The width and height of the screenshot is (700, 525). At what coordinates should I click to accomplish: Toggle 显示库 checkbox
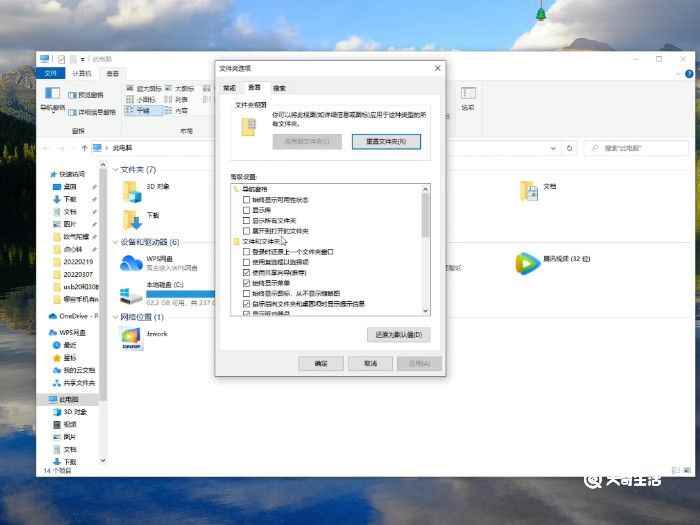tap(246, 210)
